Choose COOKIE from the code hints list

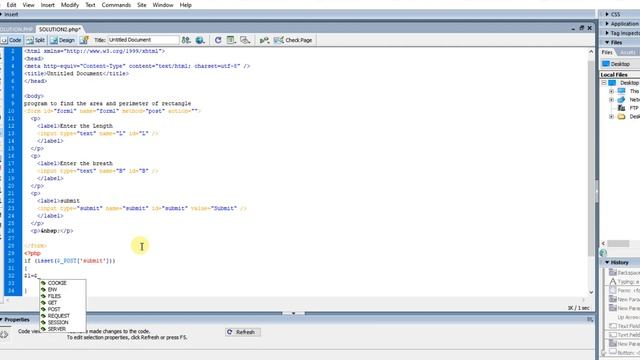[62, 283]
